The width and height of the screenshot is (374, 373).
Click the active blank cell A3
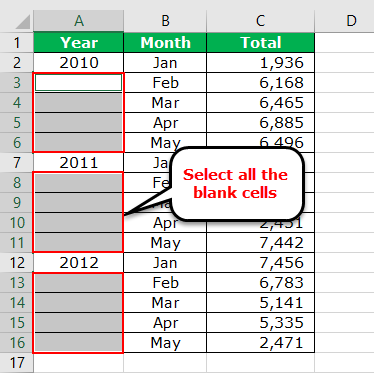(79, 83)
